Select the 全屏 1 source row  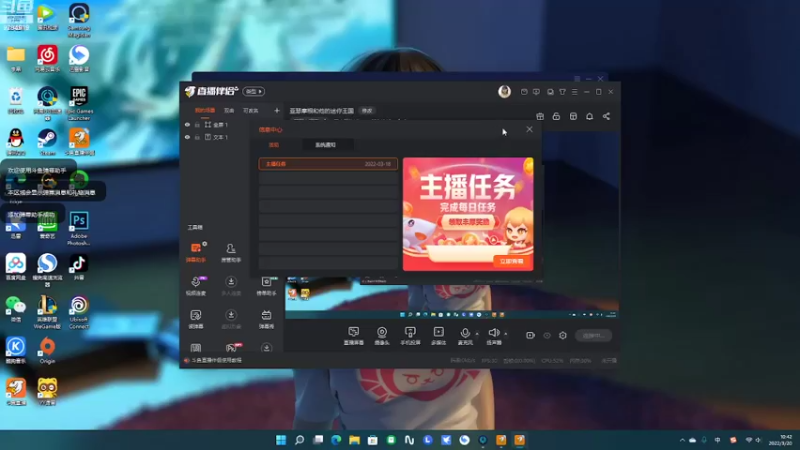click(x=232, y=124)
